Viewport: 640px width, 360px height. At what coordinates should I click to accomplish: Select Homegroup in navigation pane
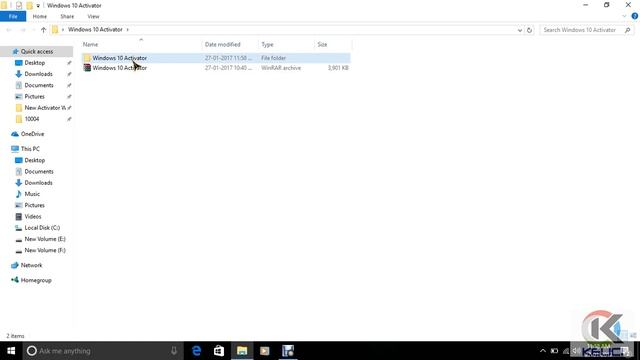(36, 280)
